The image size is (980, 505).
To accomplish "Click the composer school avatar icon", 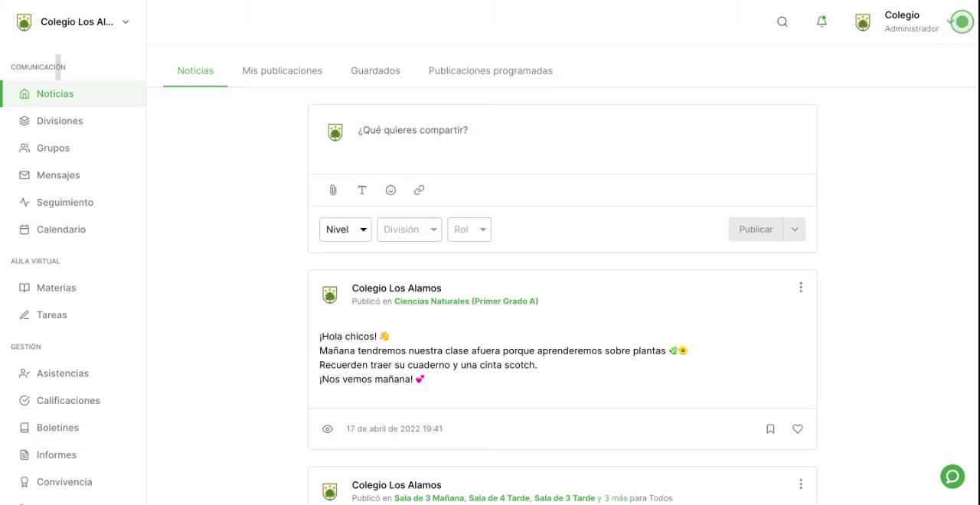I will click(x=335, y=132).
